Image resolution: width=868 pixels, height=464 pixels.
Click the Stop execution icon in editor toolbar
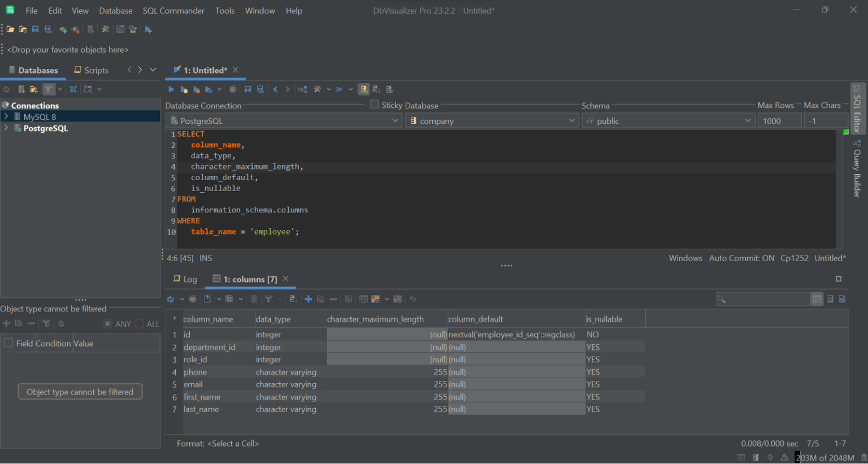click(233, 89)
